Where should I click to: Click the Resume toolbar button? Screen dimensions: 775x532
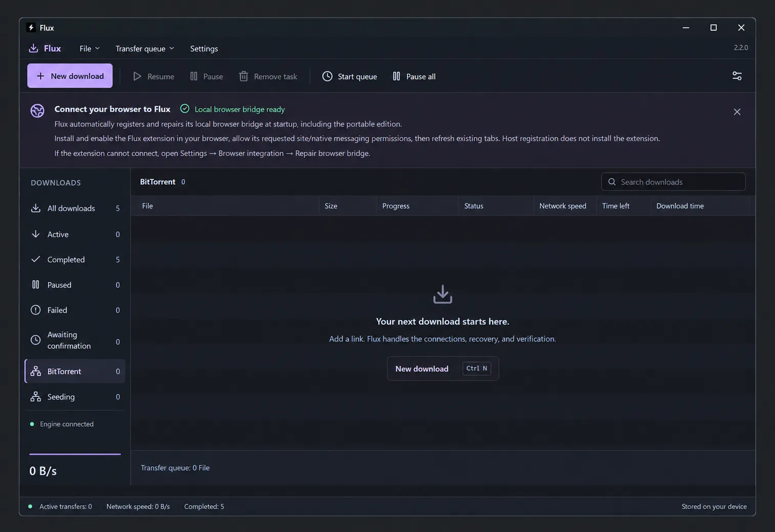tap(154, 76)
